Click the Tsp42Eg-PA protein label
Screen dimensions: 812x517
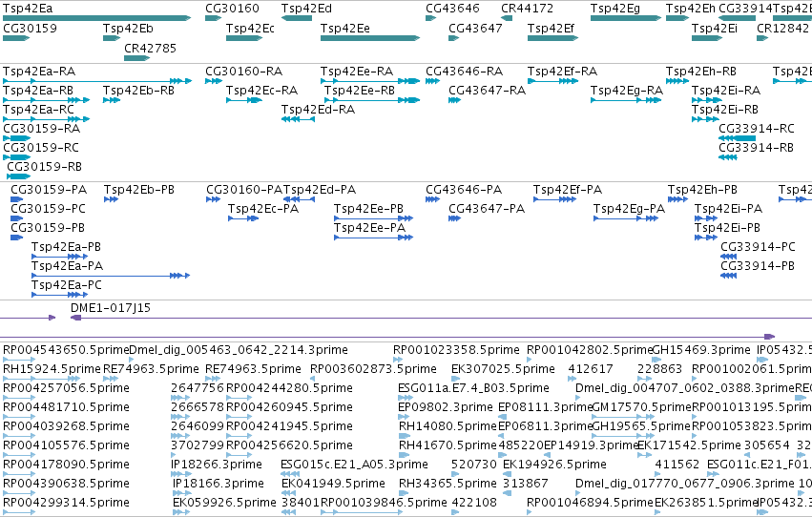point(629,209)
